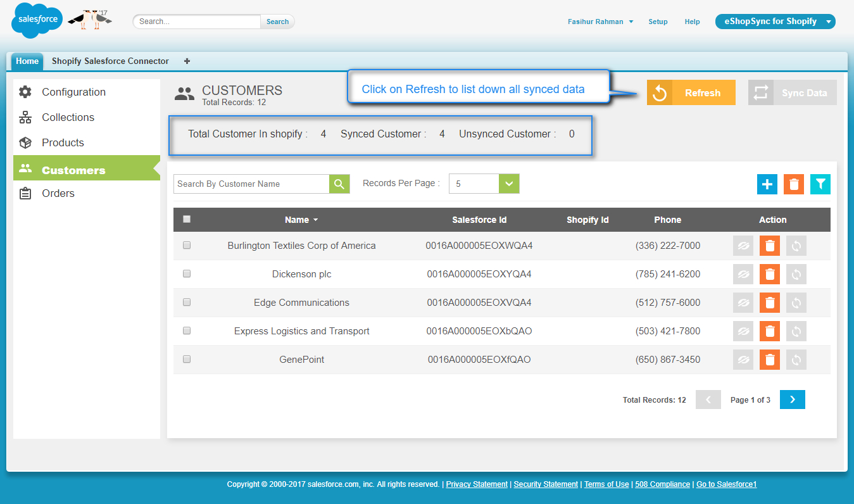
Task: Switch to Shopify Salesforce Connector tab
Action: pyautogui.click(x=110, y=61)
